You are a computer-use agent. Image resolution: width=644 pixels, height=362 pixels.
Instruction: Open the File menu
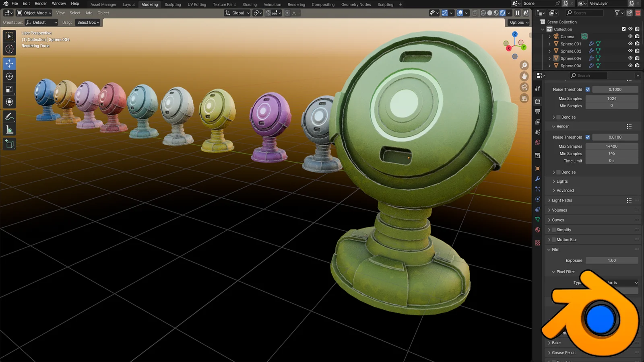click(14, 4)
